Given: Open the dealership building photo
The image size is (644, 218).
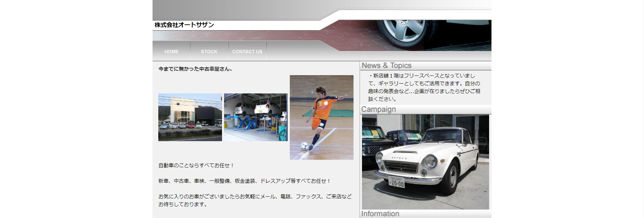Looking at the screenshot, I should 190,117.
